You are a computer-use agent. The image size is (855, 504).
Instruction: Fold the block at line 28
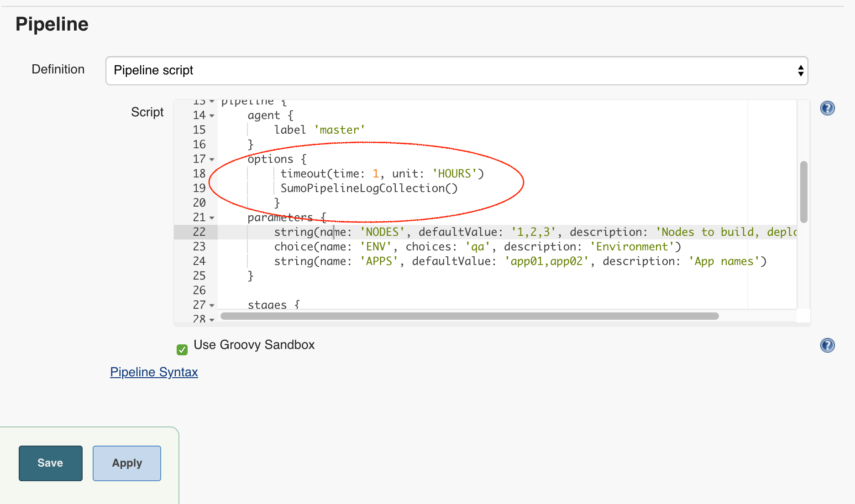tap(212, 320)
